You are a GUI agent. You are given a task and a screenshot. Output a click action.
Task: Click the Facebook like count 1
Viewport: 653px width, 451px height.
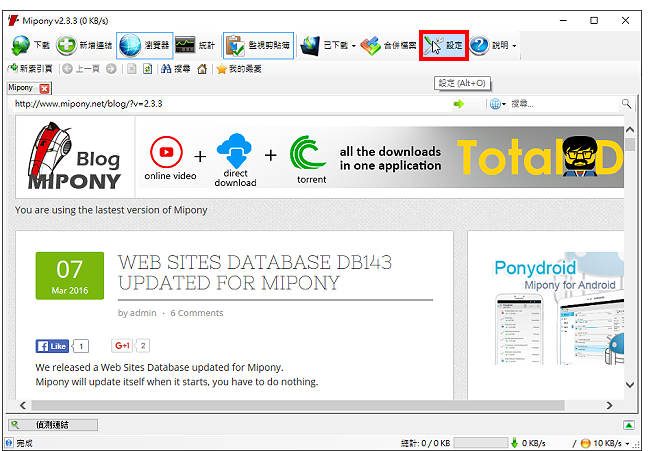[81, 346]
